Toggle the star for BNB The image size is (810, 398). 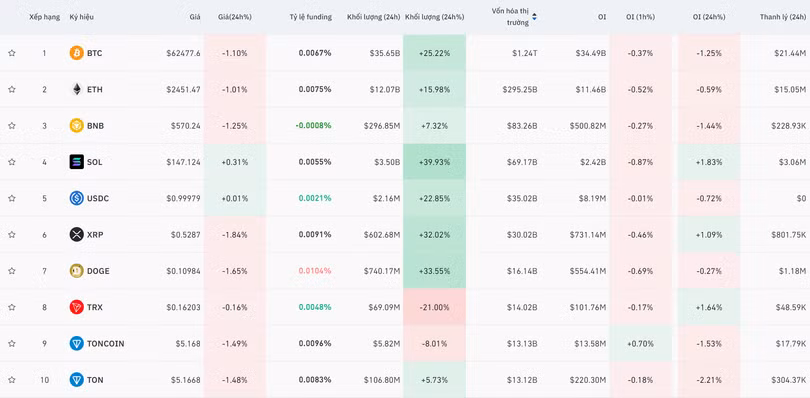[x=12, y=126]
